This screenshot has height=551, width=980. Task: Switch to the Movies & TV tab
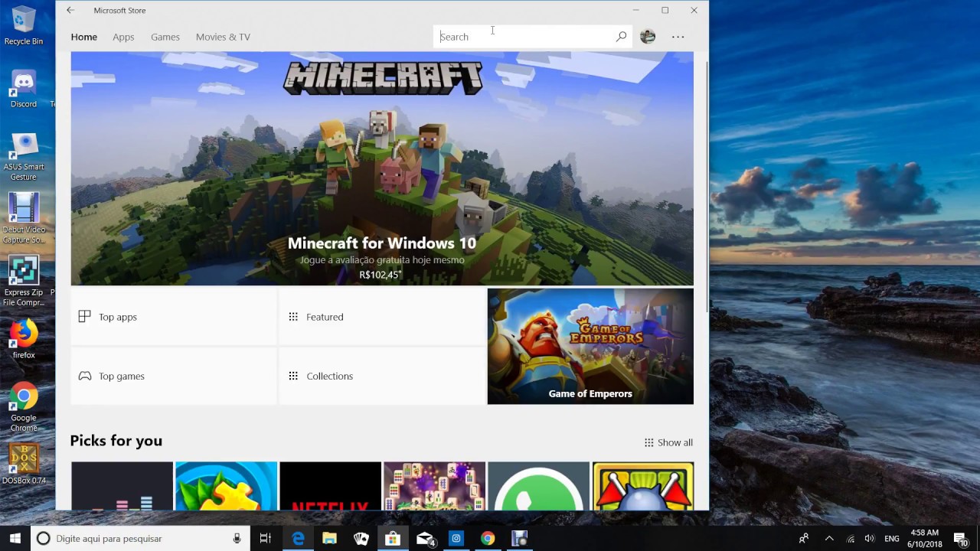pos(223,37)
